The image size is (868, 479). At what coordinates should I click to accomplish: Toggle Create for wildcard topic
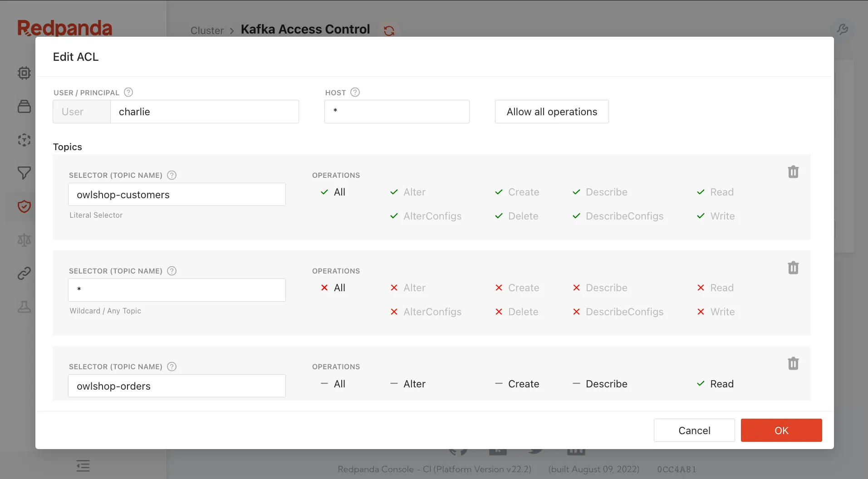(517, 288)
